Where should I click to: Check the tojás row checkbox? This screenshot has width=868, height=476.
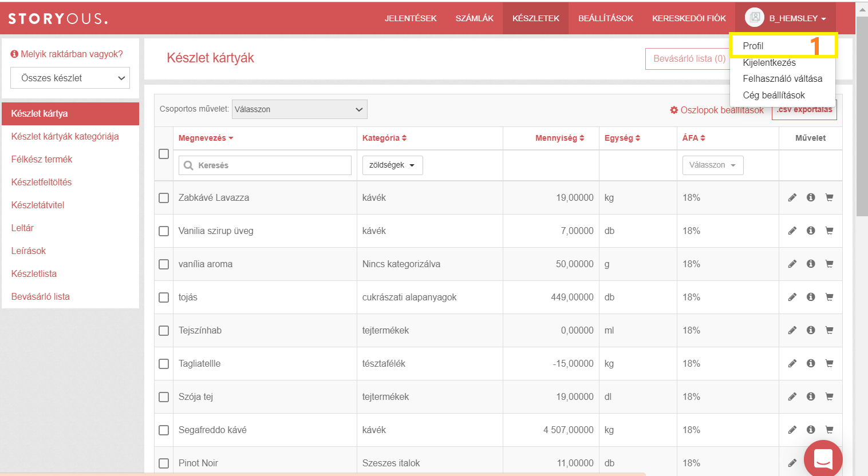point(164,297)
